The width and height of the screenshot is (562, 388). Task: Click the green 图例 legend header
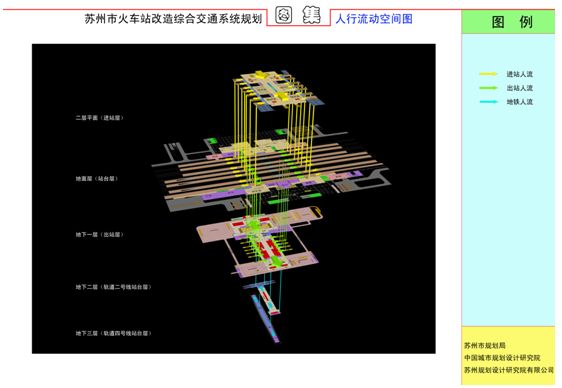click(508, 22)
